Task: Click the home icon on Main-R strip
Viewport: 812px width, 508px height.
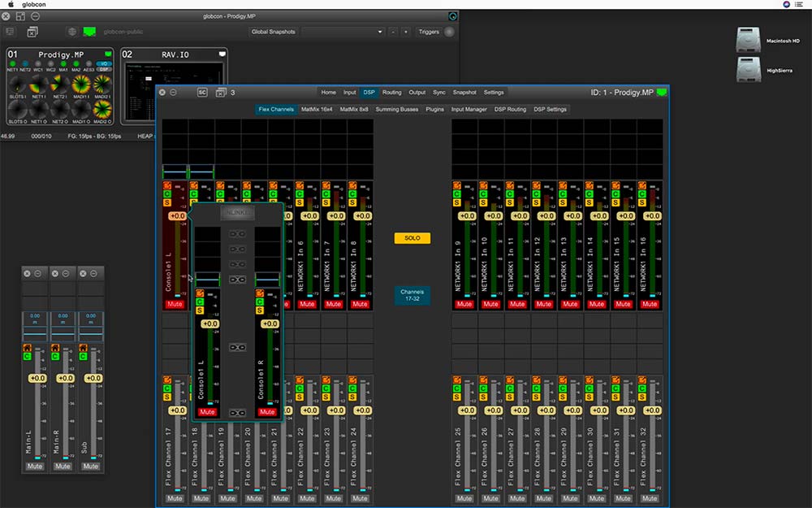Action: pos(55,348)
